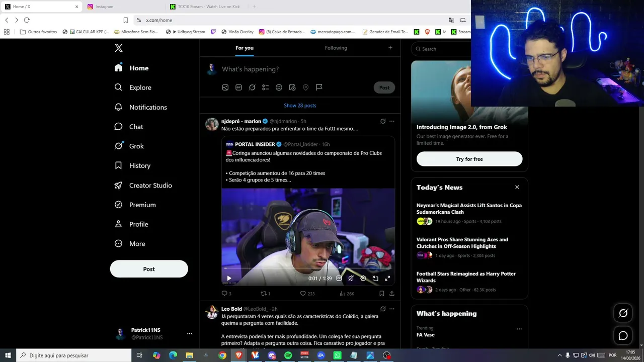
Task: Add a poll to the new post
Action: pyautogui.click(x=266, y=87)
